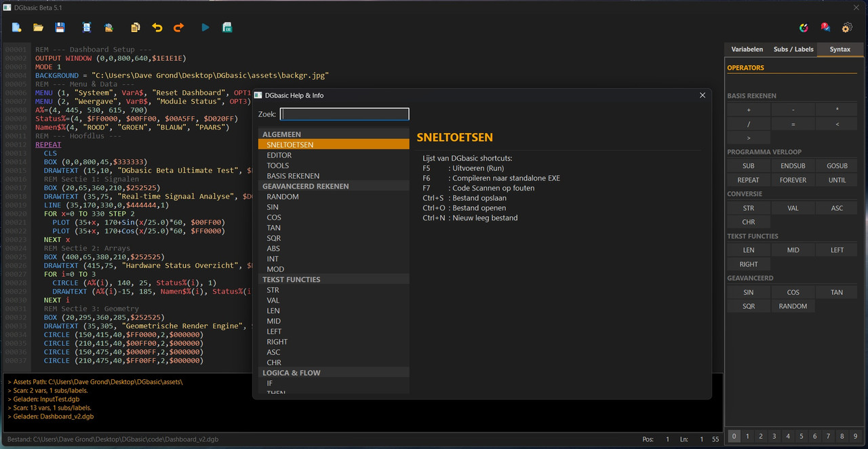Click the Bestand path in status bar
Screen dimensions: 868x449
coord(113,440)
